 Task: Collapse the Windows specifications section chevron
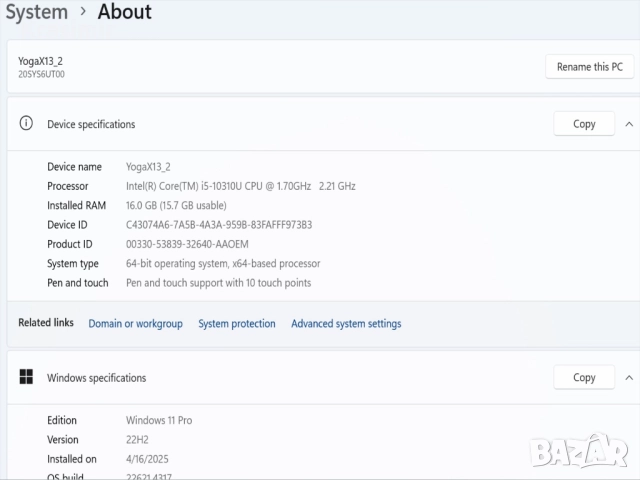click(x=628, y=378)
